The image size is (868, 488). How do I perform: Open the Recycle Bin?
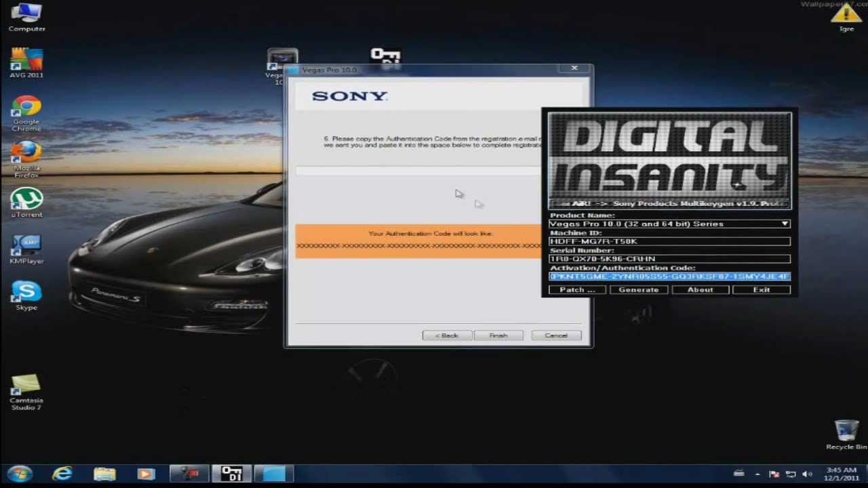(846, 434)
